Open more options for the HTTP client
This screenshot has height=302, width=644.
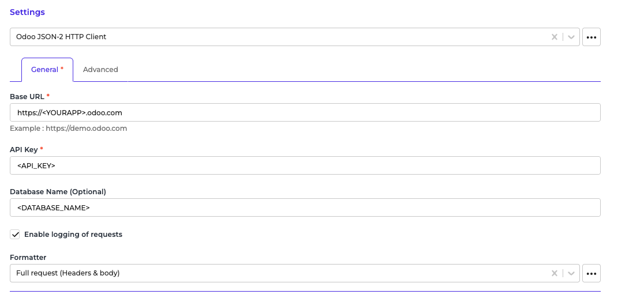tap(591, 37)
